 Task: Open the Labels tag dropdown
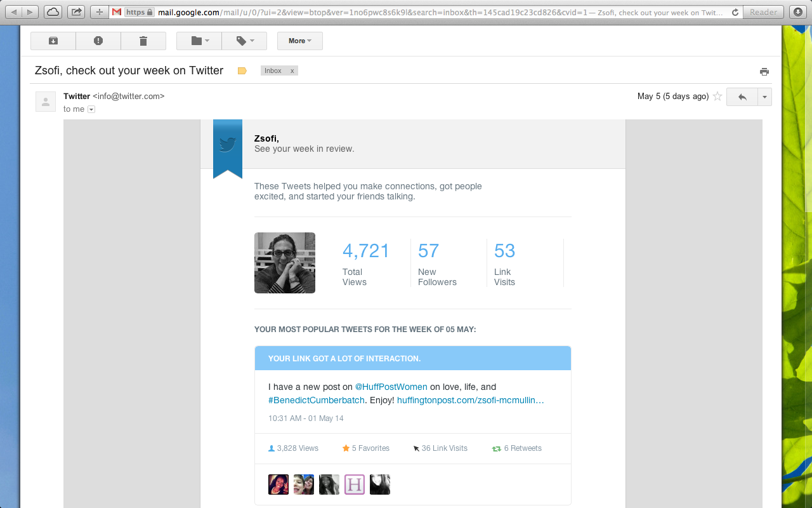pos(244,41)
